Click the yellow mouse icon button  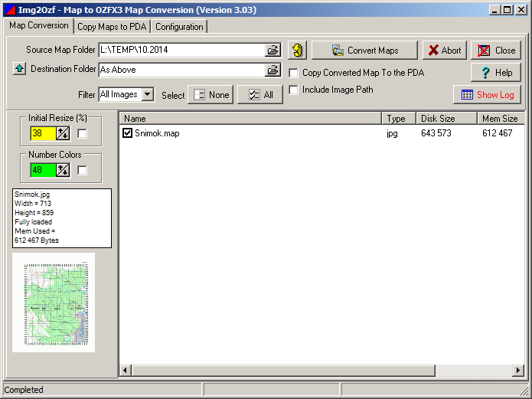pos(297,51)
